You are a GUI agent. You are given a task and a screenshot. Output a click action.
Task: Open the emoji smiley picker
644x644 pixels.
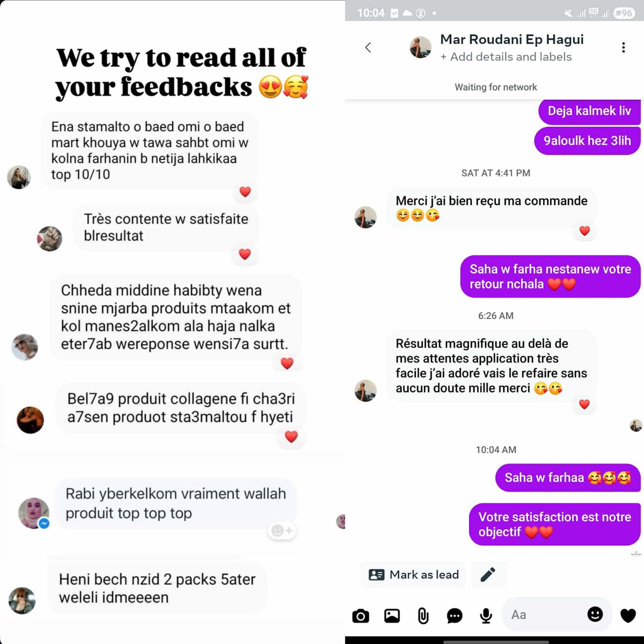click(x=595, y=614)
